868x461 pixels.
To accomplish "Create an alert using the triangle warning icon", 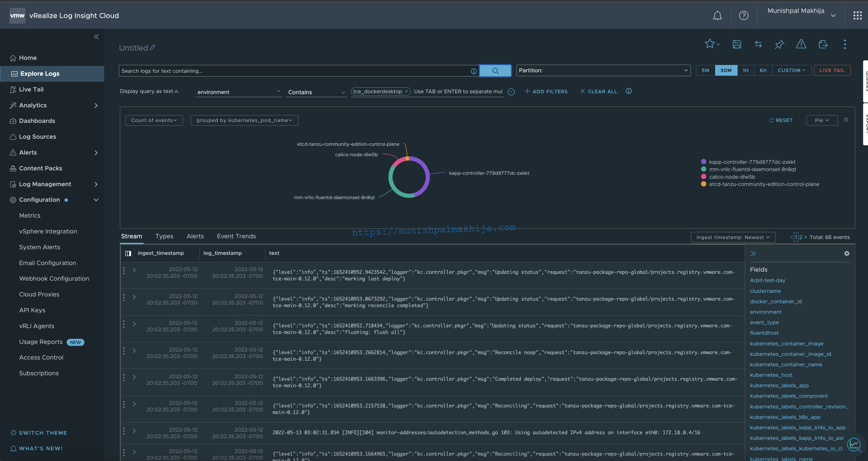I will pos(801,44).
